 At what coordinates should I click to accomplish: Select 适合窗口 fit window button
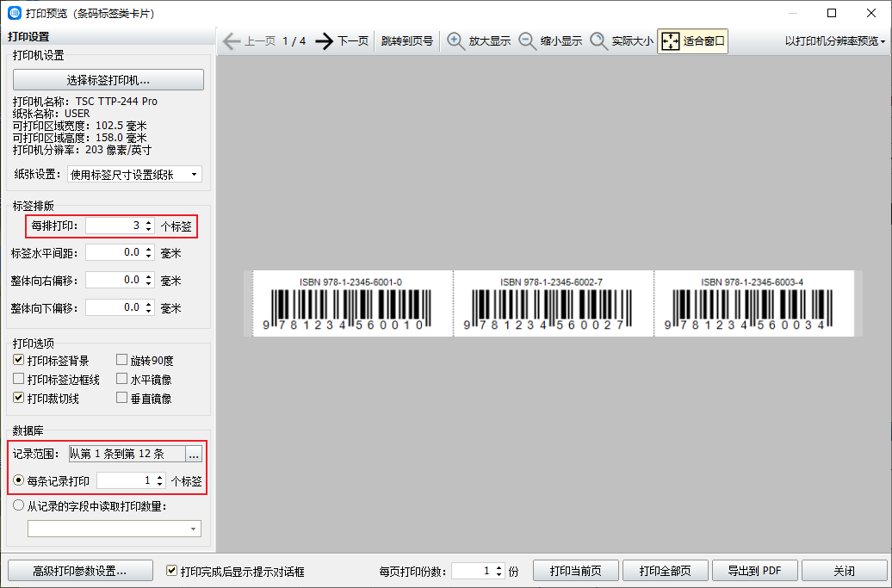point(692,41)
